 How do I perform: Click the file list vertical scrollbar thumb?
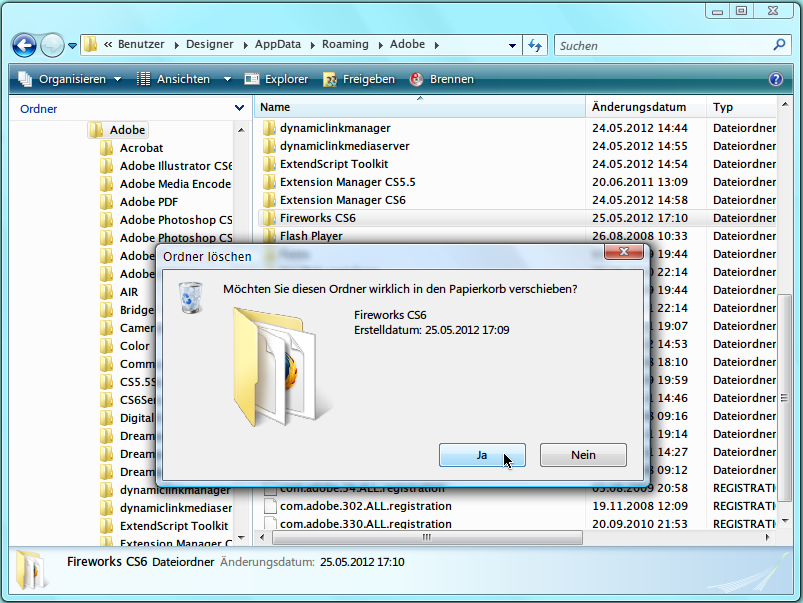pos(784,398)
